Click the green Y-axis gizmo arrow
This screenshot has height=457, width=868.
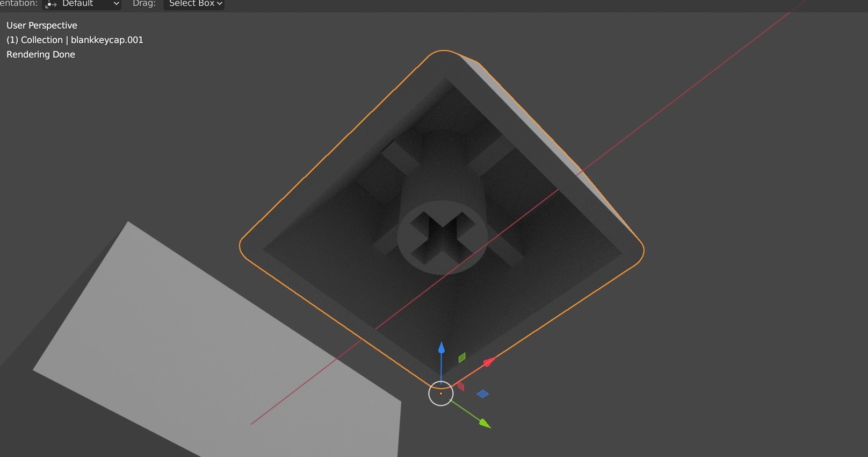[484, 424]
